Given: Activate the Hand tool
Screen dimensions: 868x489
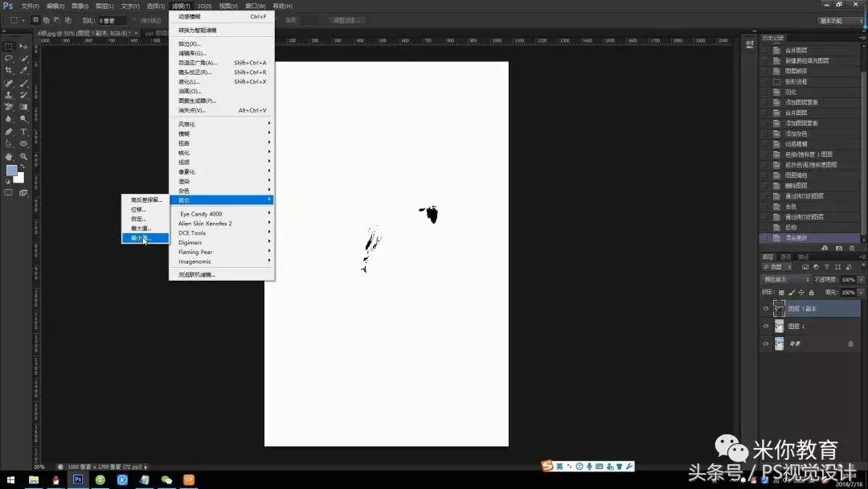Looking at the screenshot, I should pyautogui.click(x=9, y=156).
